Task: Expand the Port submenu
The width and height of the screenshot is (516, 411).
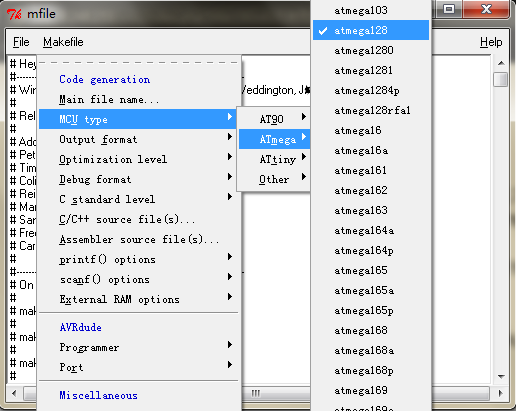Action: click(139, 367)
